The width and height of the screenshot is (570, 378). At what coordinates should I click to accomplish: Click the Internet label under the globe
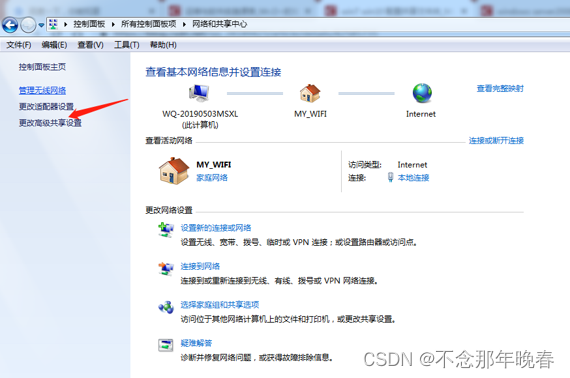(421, 114)
